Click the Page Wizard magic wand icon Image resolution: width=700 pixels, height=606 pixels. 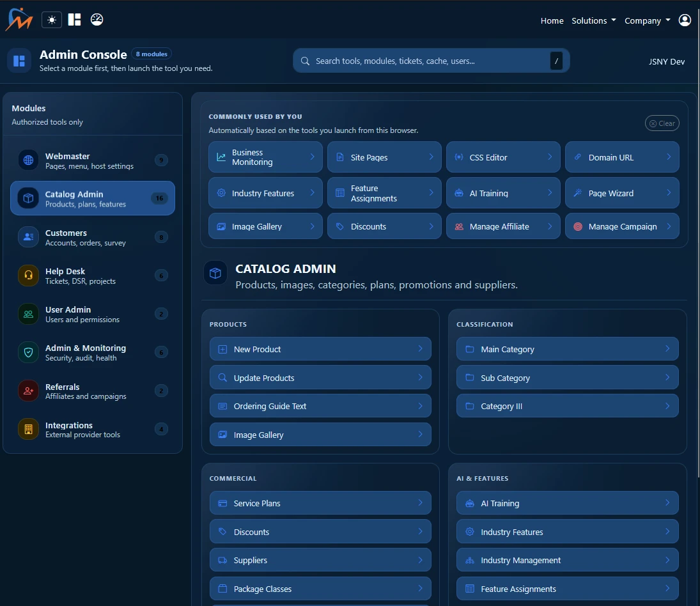pos(578,193)
